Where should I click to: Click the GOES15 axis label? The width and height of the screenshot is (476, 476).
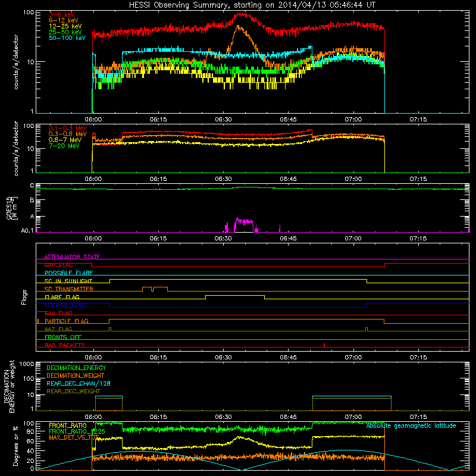[x=12, y=208]
